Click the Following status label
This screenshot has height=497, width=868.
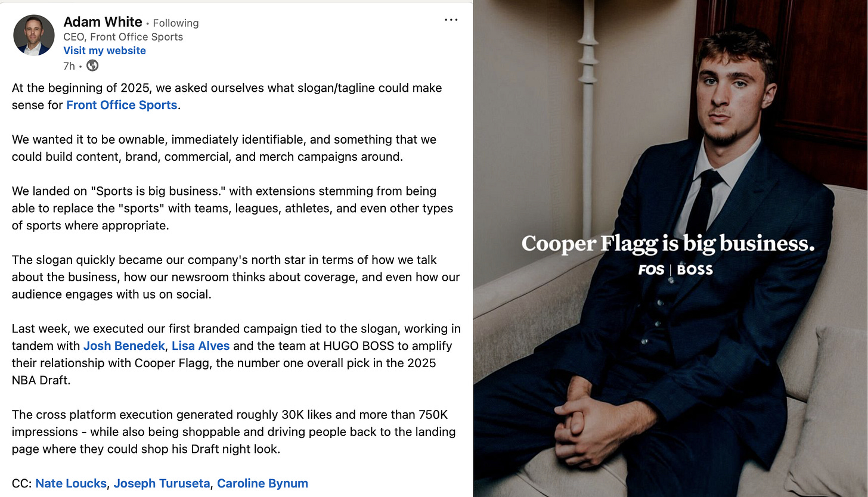tap(176, 23)
